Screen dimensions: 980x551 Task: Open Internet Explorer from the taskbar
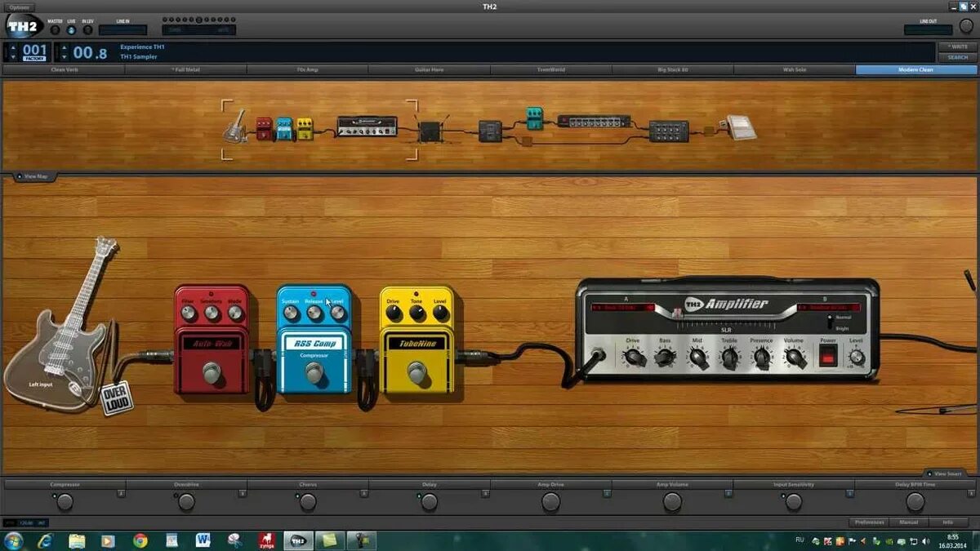(x=45, y=540)
